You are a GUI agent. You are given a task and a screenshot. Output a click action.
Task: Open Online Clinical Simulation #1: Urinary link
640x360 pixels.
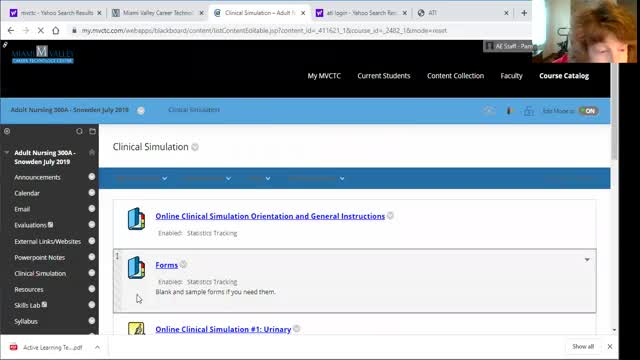coord(223,329)
